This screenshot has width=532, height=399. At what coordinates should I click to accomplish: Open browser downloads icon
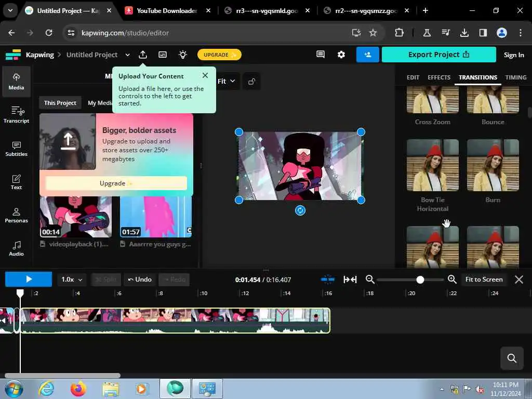(x=464, y=33)
